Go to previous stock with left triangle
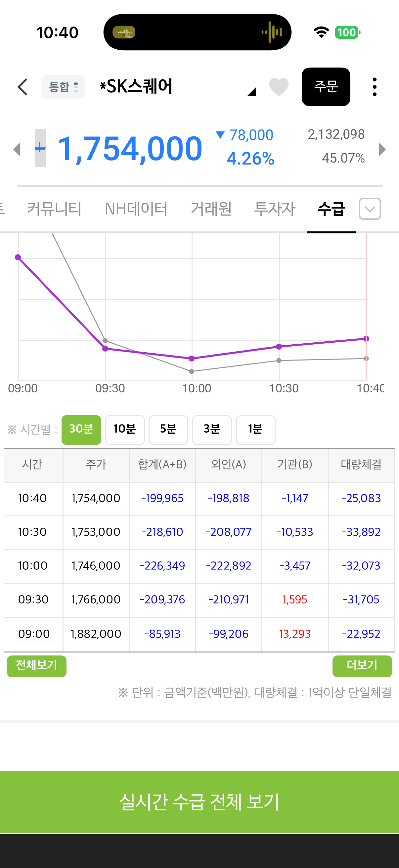Screen dimensions: 399x868 [x=17, y=149]
